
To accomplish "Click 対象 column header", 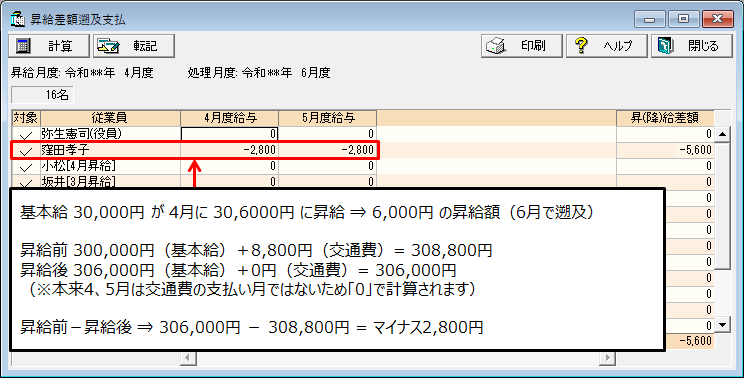I will point(26,118).
